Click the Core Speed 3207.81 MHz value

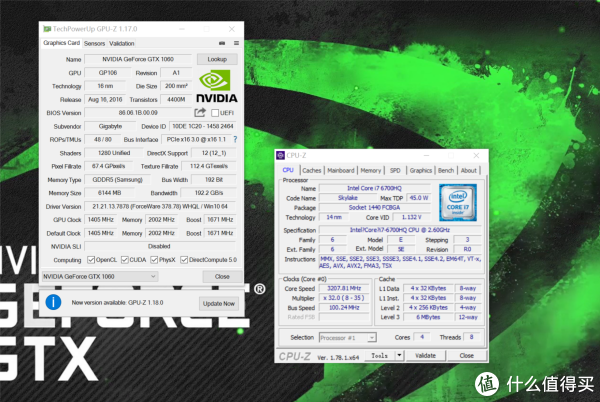(344, 288)
